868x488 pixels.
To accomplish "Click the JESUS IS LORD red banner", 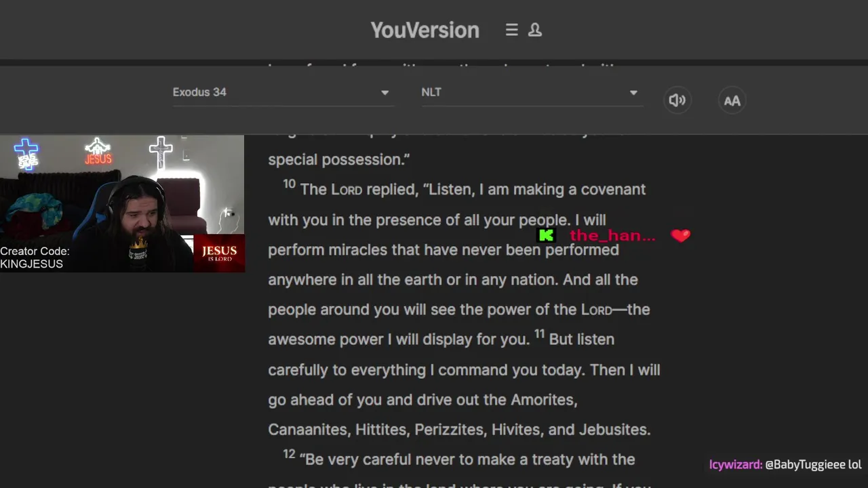I will click(x=219, y=253).
